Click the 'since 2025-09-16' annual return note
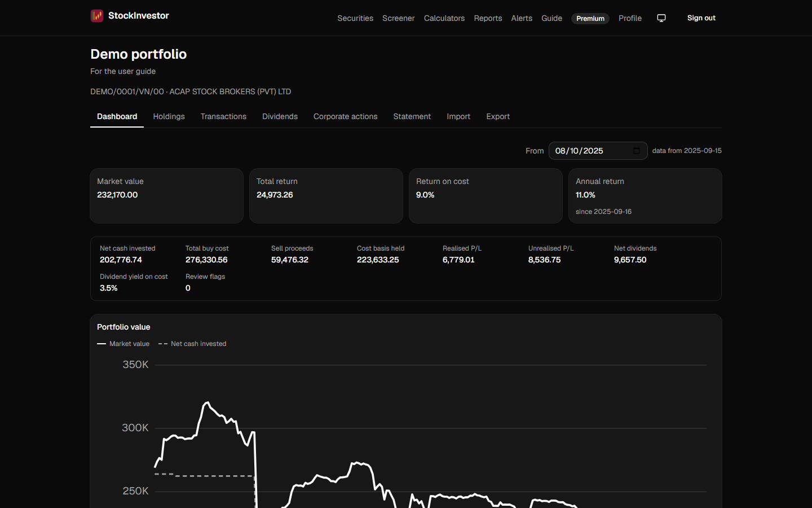The width and height of the screenshot is (812, 508). click(603, 212)
